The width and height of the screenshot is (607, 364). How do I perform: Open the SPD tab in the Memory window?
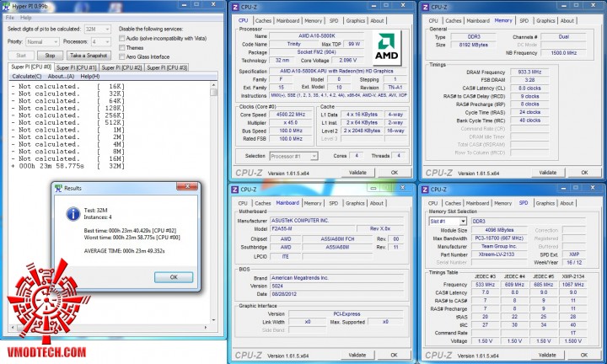point(524,21)
